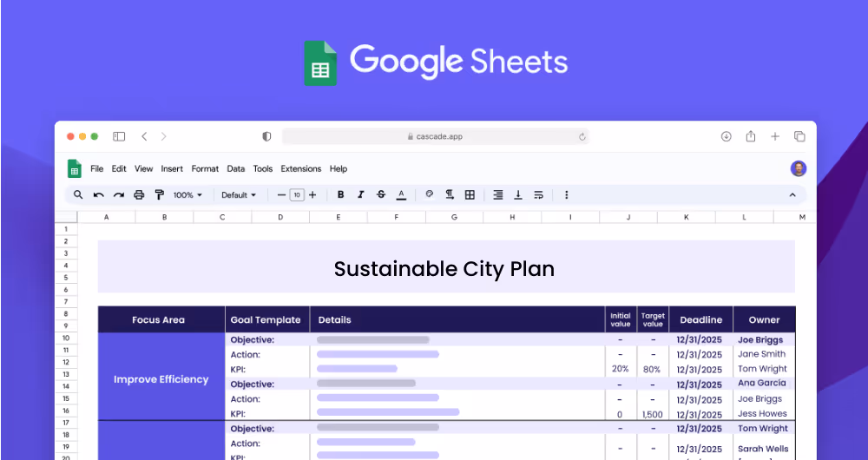Toggle the browser sidebar
868x460 pixels.
click(x=119, y=136)
